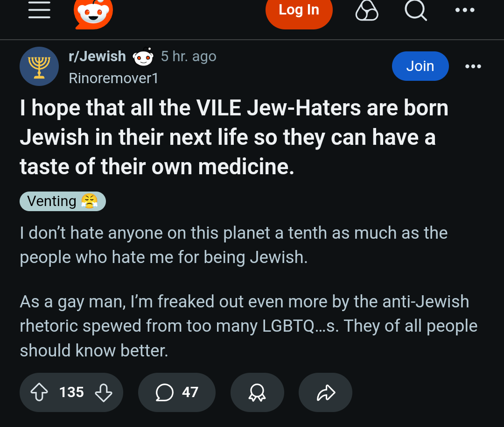Filter by the Venting flair tag

click(63, 201)
